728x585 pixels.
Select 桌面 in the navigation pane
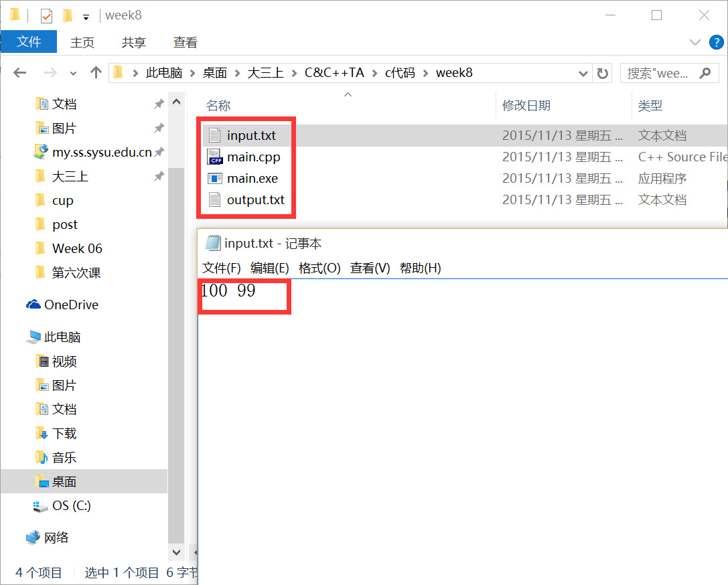[64, 482]
